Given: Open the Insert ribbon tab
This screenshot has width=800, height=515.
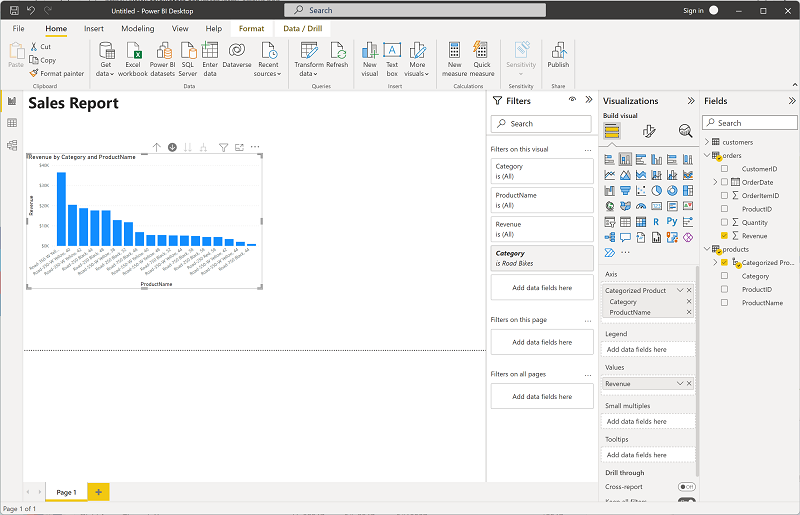Looking at the screenshot, I should (x=94, y=29).
